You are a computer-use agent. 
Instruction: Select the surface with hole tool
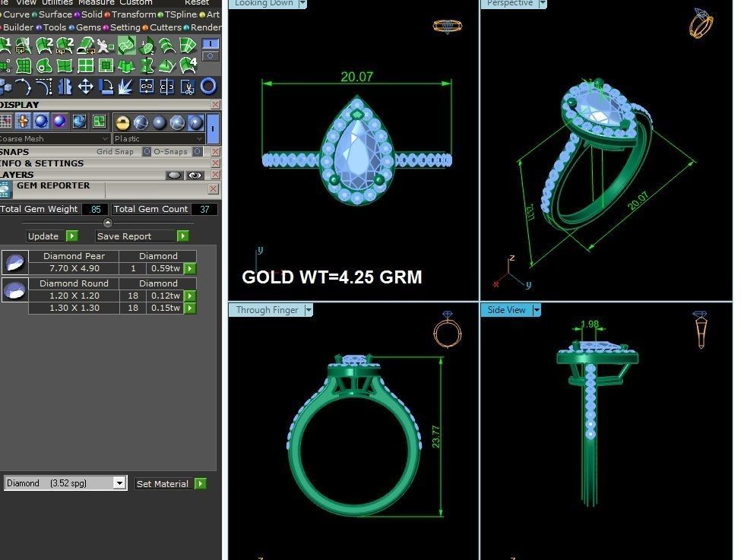pyautogui.click(x=44, y=65)
